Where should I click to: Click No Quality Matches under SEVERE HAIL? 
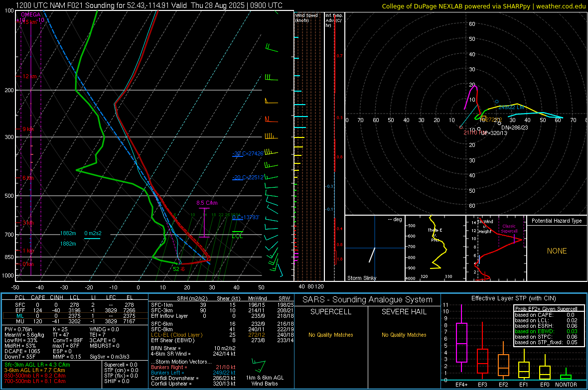click(x=404, y=335)
